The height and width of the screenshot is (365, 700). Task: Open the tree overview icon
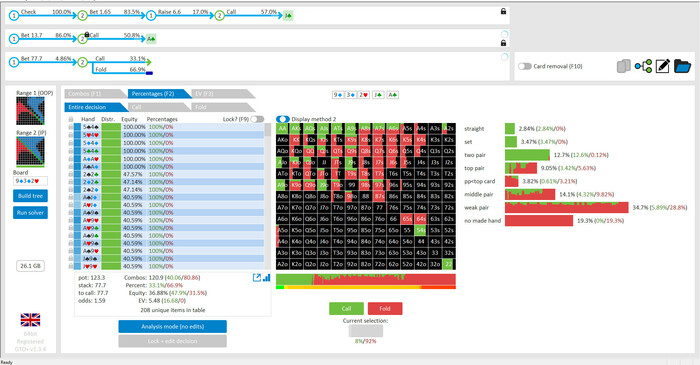pos(643,66)
